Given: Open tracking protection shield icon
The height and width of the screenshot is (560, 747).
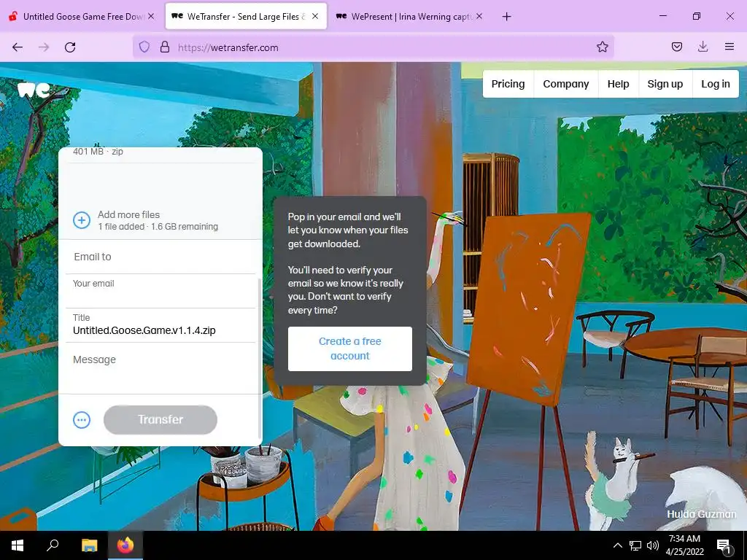Looking at the screenshot, I should pyautogui.click(x=144, y=47).
